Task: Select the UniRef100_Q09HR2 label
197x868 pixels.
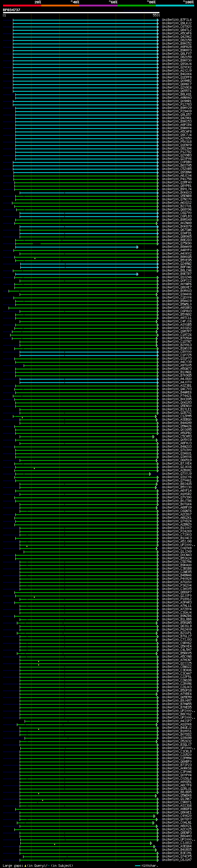Action: tap(177, 81)
